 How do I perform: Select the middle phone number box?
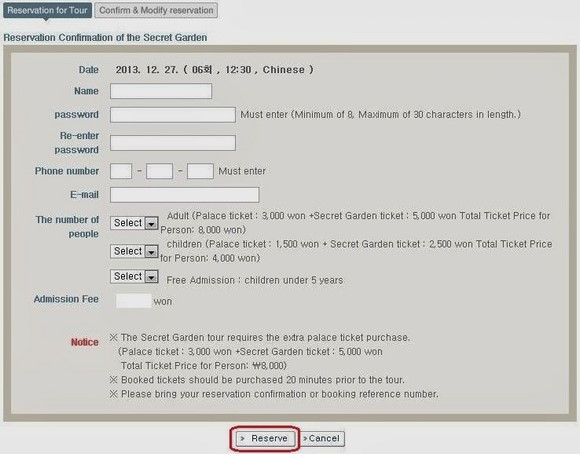(159, 171)
